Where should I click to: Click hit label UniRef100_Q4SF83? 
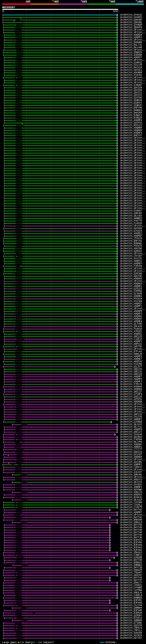tap(131, 123)
